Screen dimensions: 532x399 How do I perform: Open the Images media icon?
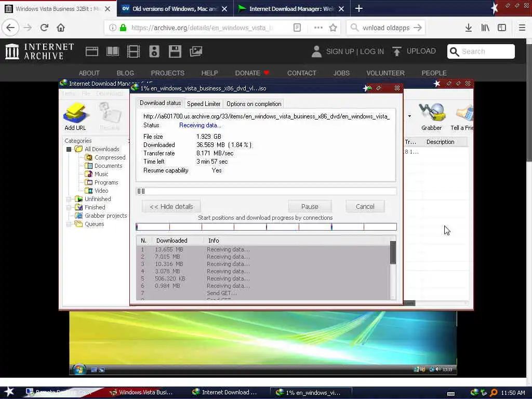(196, 51)
